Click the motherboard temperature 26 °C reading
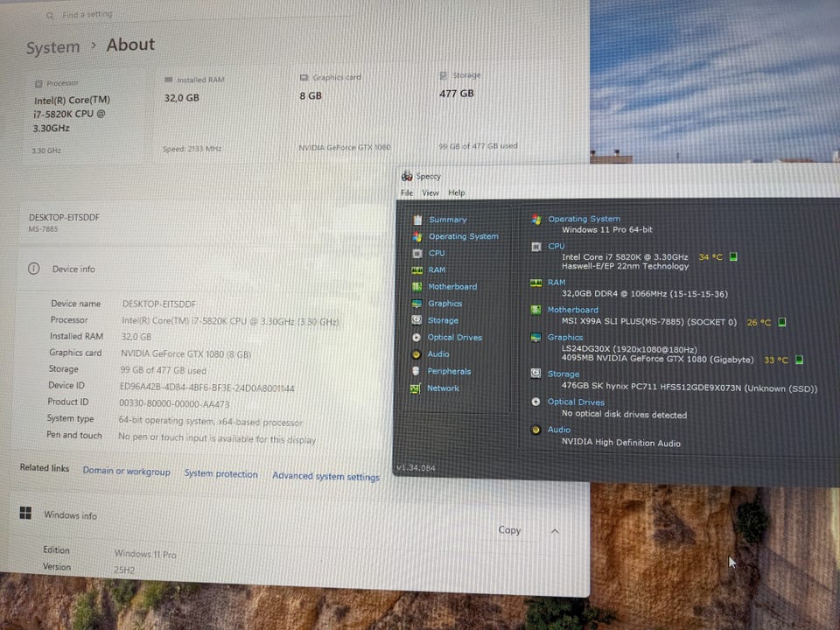This screenshot has width=840, height=630. pos(759,323)
